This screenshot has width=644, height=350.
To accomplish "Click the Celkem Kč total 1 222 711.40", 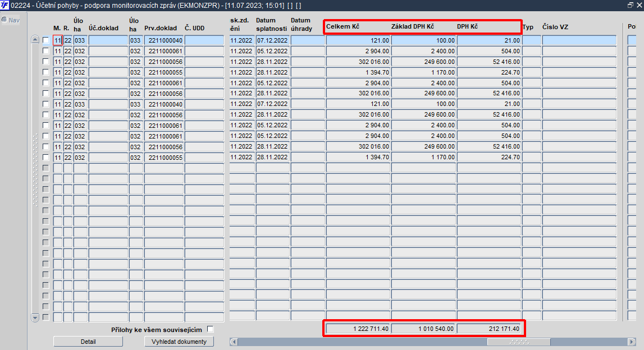I will tap(358, 329).
